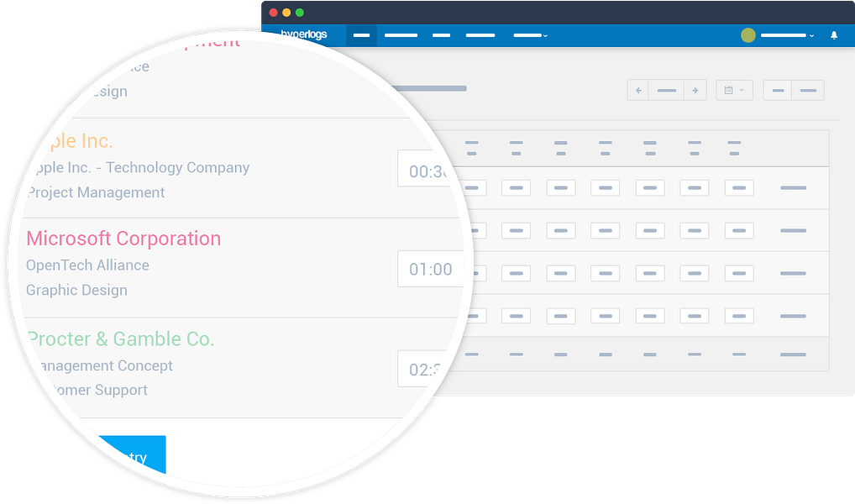Maximize window using the green button

click(299, 13)
